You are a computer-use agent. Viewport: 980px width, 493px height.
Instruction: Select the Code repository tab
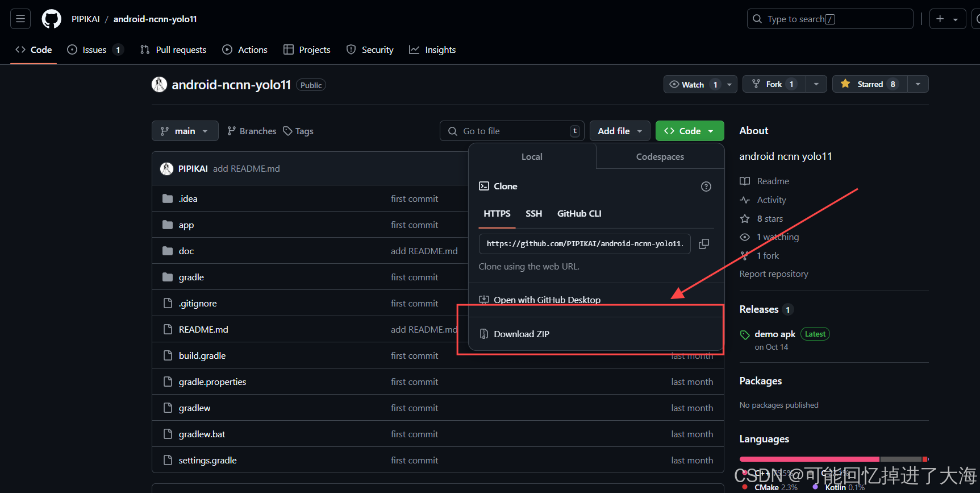[x=34, y=49]
